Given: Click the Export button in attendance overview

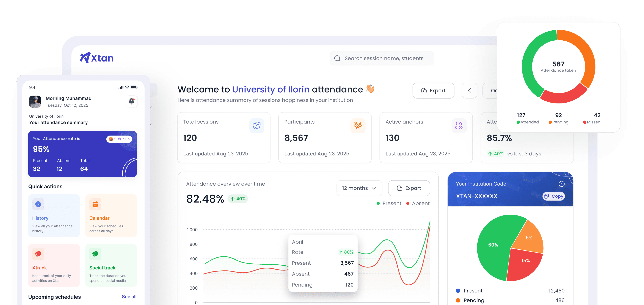Looking at the screenshot, I should click(x=409, y=188).
